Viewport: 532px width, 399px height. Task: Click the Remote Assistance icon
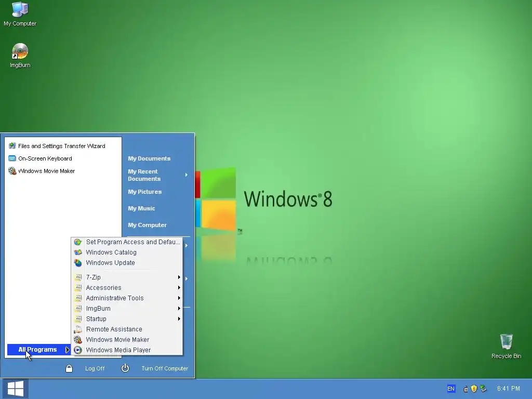78,329
